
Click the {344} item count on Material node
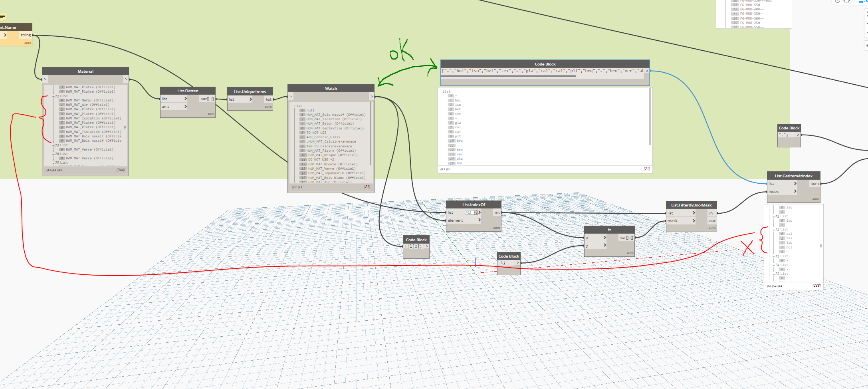point(121,170)
